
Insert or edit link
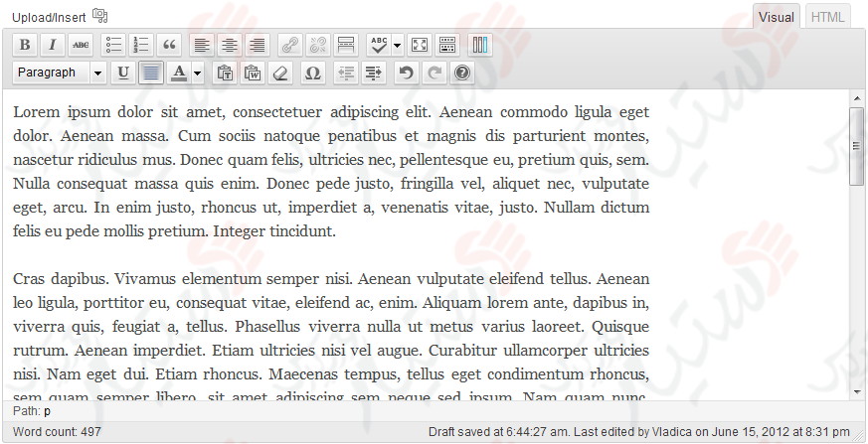click(x=290, y=45)
